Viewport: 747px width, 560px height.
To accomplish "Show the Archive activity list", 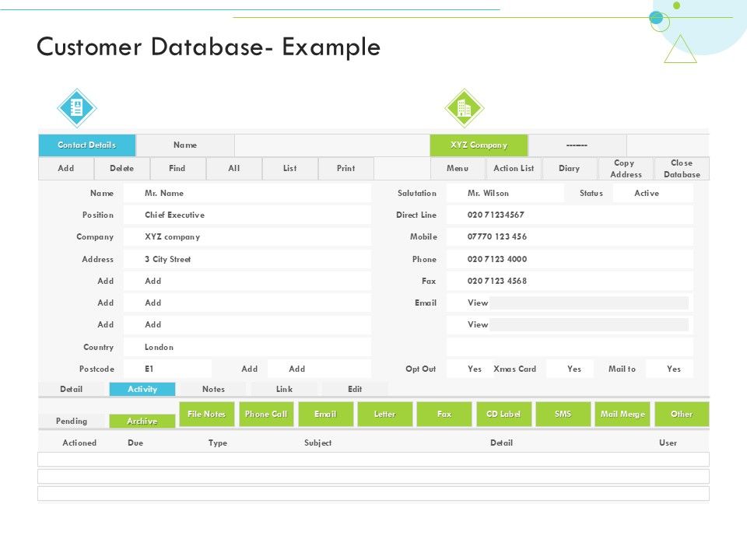I will (142, 422).
